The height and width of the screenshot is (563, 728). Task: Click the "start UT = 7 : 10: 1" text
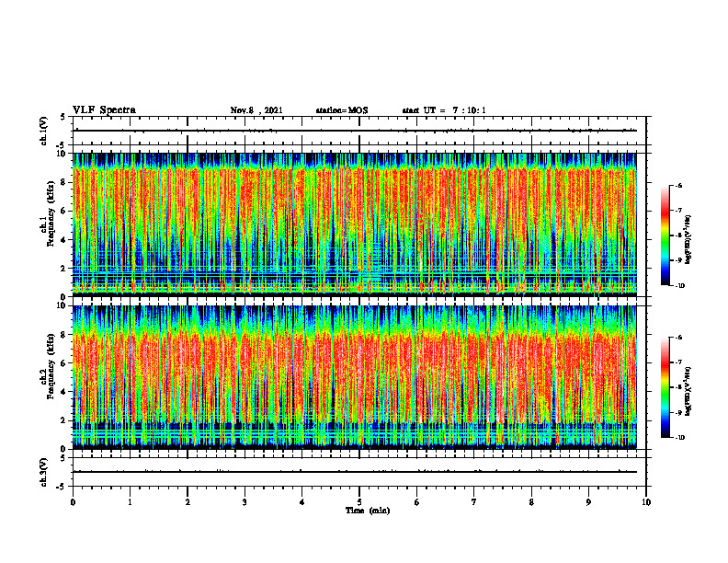pyautogui.click(x=444, y=110)
